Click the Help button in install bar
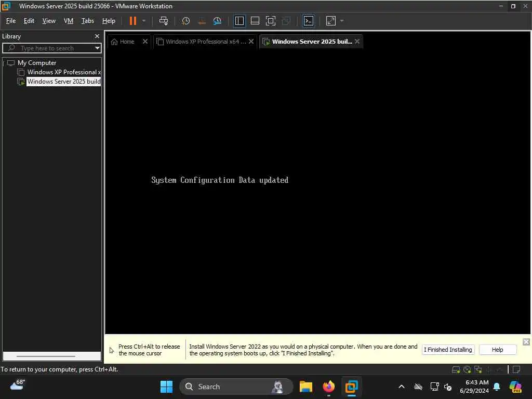Image resolution: width=532 pixels, height=399 pixels. (x=497, y=350)
